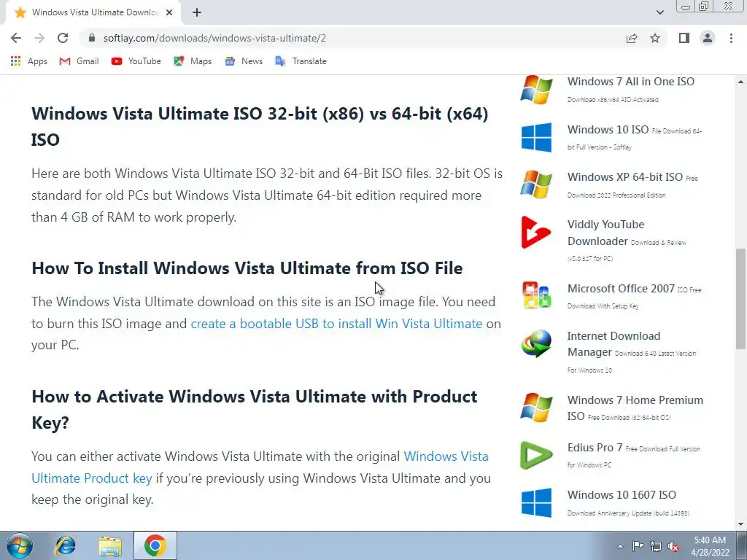Open the News bookmark
The width and height of the screenshot is (747, 560).
pyautogui.click(x=244, y=61)
